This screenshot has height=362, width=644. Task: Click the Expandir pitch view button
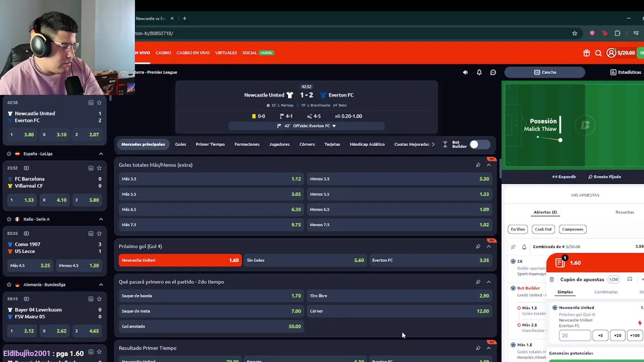(564, 177)
